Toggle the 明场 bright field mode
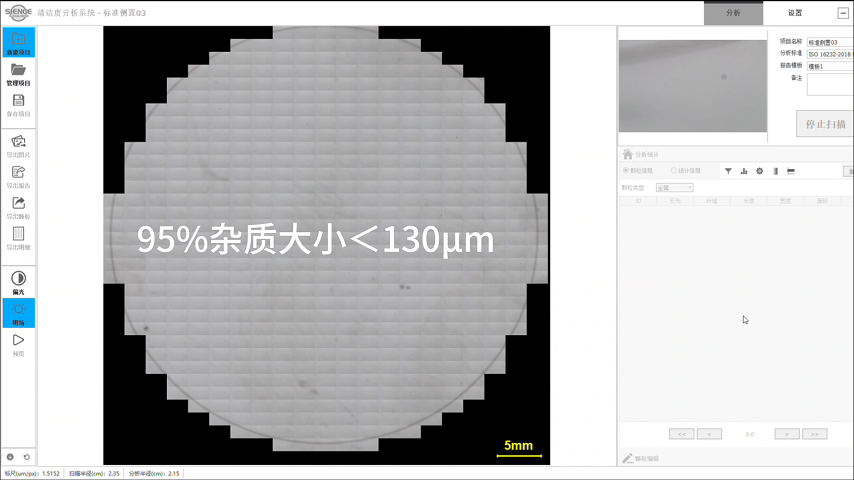Viewport: 854px width, 480px height. pos(18,311)
